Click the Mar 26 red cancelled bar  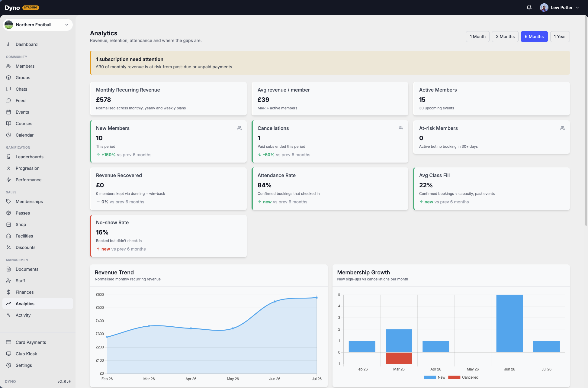click(399, 358)
